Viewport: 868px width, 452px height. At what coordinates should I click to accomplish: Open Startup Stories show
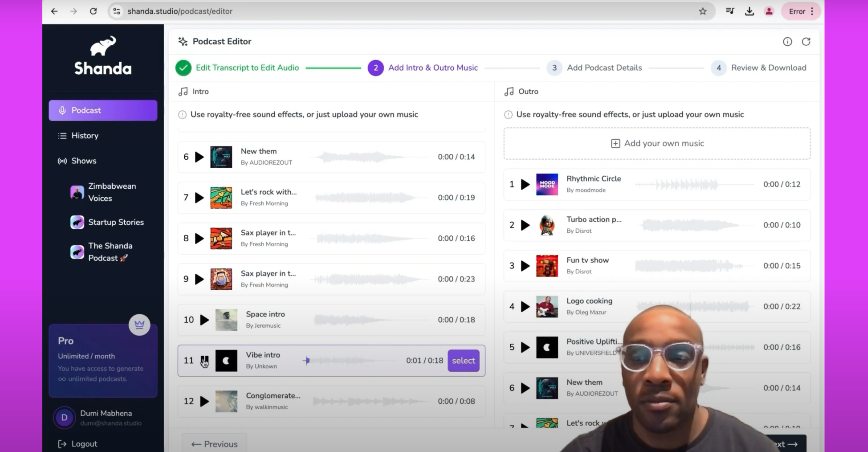(107, 222)
